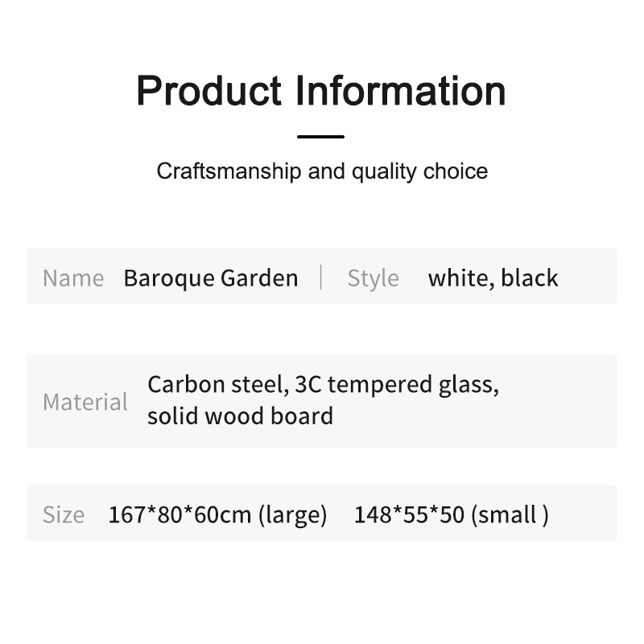Screen dimensions: 644x644
Task: Click the gray "Name" label
Action: pyautogui.click(x=73, y=278)
